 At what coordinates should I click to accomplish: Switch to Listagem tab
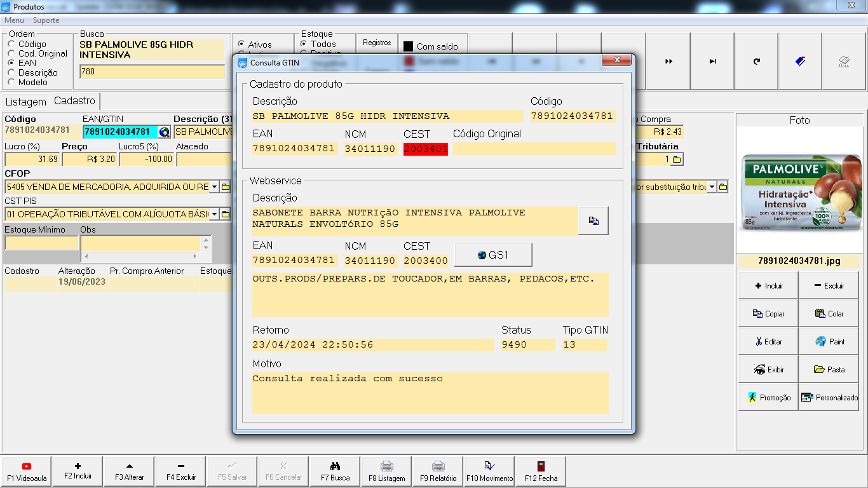click(x=26, y=102)
